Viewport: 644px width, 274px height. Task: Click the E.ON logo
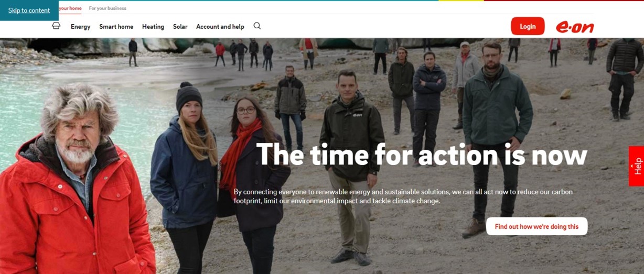575,27
